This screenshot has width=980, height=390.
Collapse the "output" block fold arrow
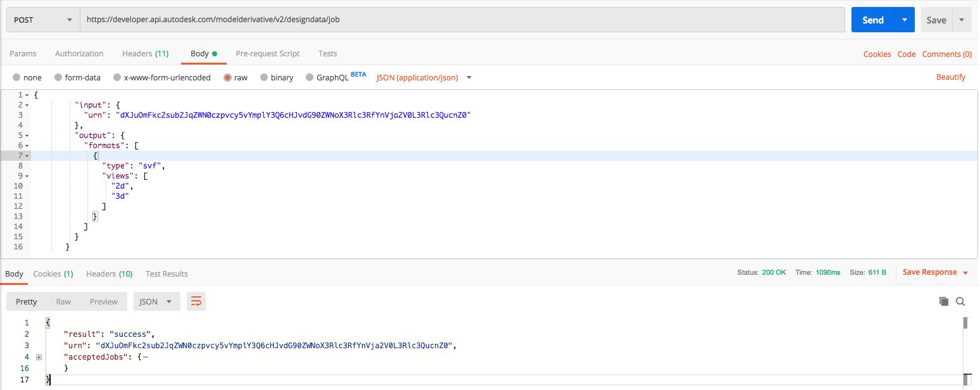pyautogui.click(x=27, y=135)
